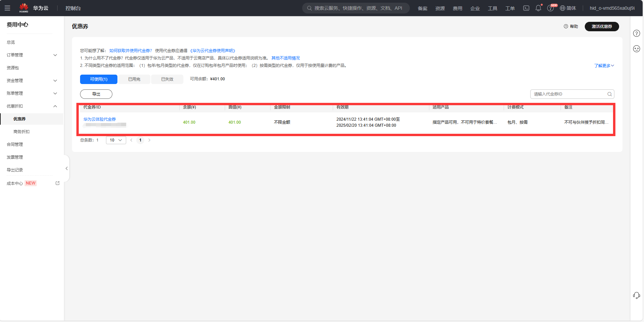Open the CloudShell terminal icon
644x322 pixels.
pos(526,8)
